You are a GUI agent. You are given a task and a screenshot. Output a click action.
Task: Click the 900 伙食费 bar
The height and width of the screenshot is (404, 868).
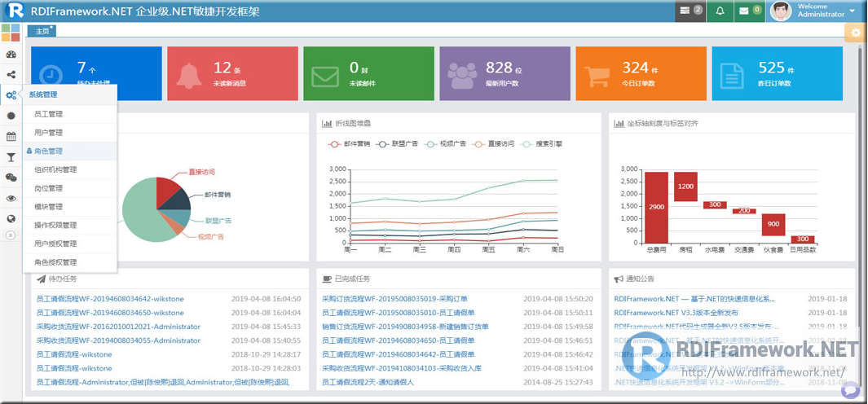tap(773, 224)
